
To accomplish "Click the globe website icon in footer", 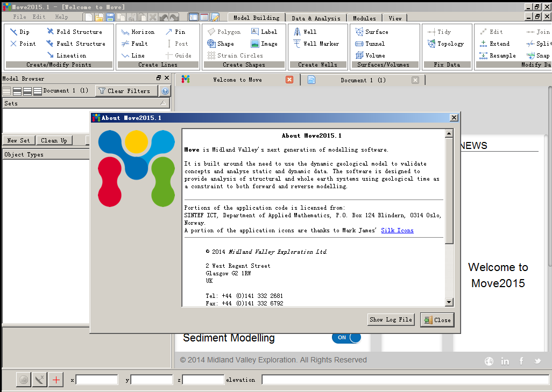I will tap(489, 361).
